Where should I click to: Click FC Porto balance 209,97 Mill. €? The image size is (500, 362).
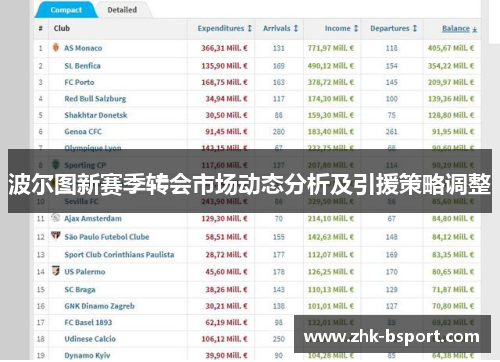click(451, 82)
